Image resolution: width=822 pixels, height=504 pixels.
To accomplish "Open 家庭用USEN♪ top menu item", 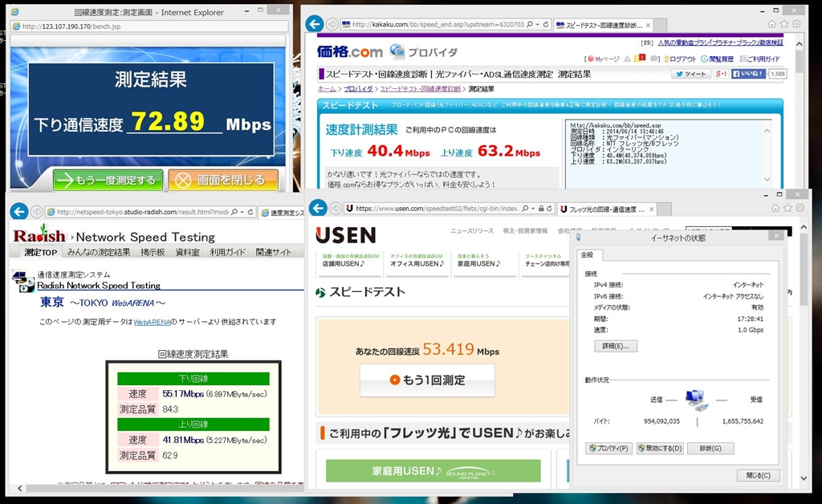I will [479, 263].
